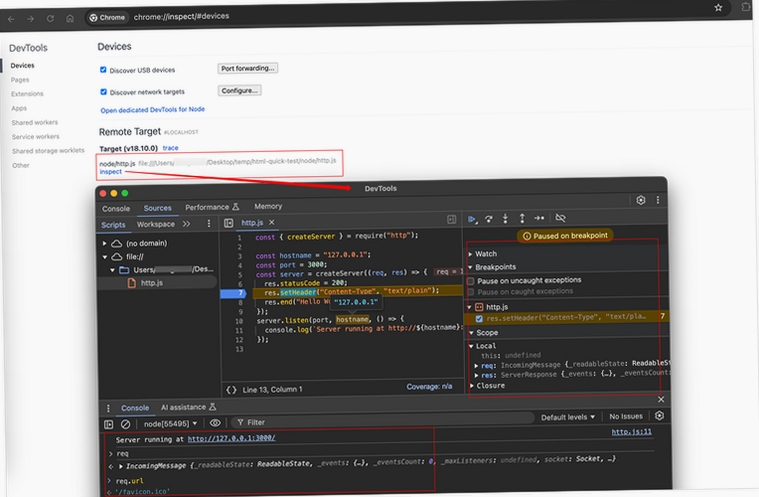Open the node[55495] context dropdown
The image size is (759, 497).
[x=170, y=424]
